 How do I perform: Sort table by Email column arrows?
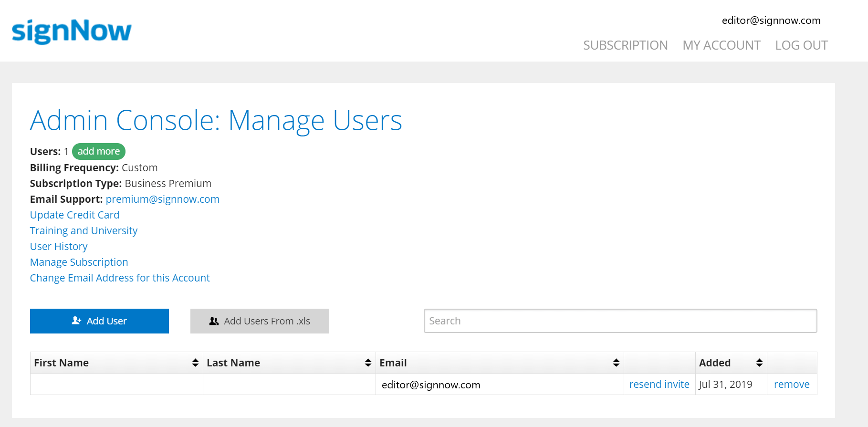pos(616,363)
